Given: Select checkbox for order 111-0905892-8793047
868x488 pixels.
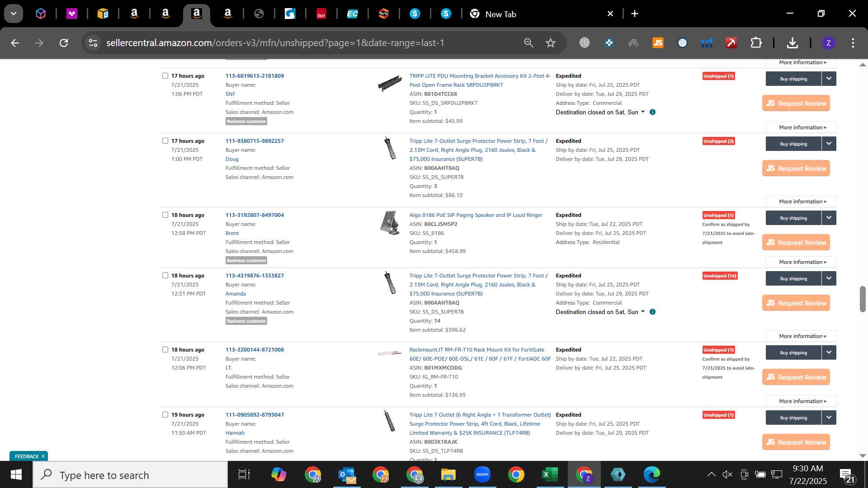Looking at the screenshot, I should (165, 414).
